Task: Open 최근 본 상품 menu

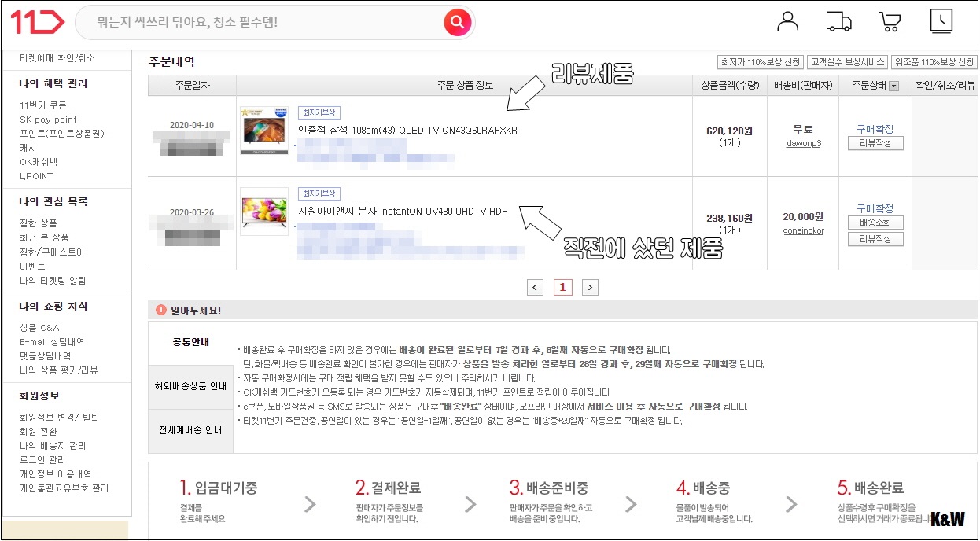Action: point(44,237)
